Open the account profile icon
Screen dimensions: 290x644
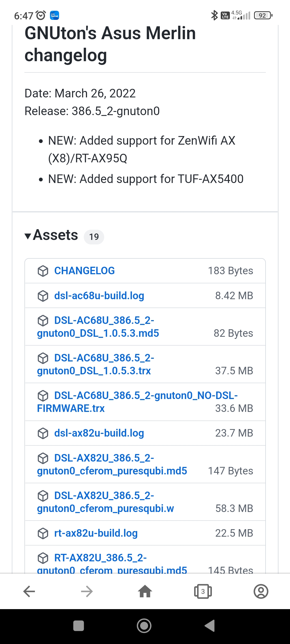tap(261, 591)
